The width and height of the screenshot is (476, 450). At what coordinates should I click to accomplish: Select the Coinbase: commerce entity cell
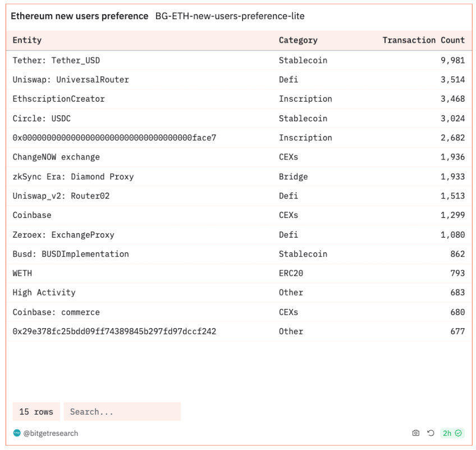coord(56,312)
